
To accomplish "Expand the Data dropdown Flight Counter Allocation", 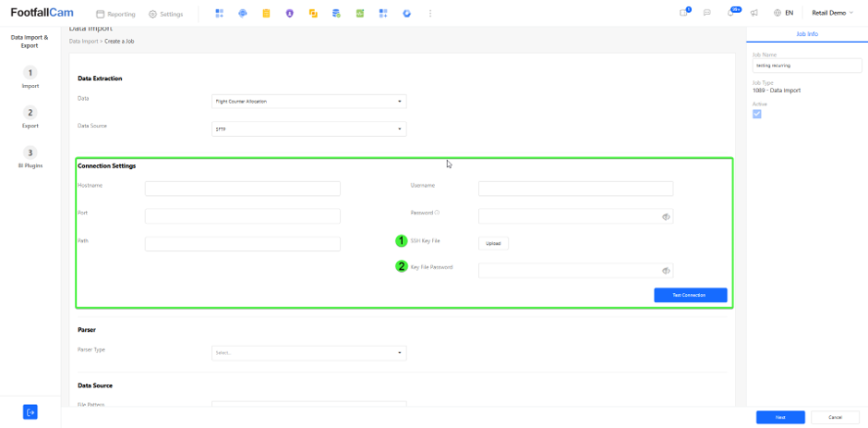I will (309, 102).
